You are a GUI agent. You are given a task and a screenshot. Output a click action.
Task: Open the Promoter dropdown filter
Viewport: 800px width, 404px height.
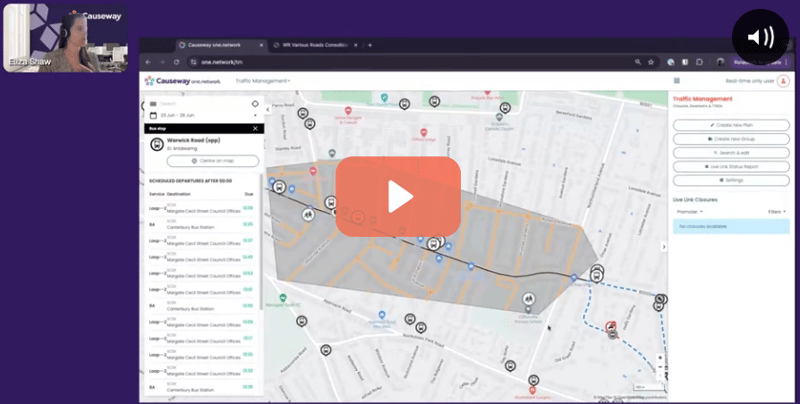pos(688,212)
